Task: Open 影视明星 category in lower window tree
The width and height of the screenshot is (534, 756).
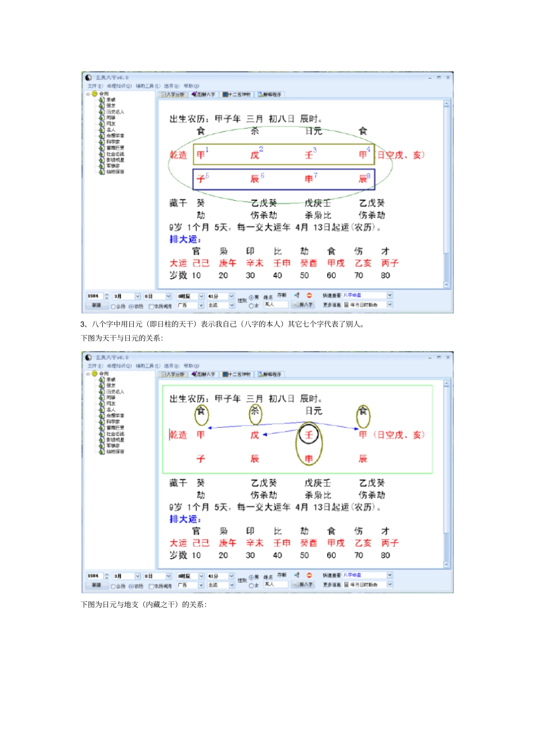Action: point(115,440)
